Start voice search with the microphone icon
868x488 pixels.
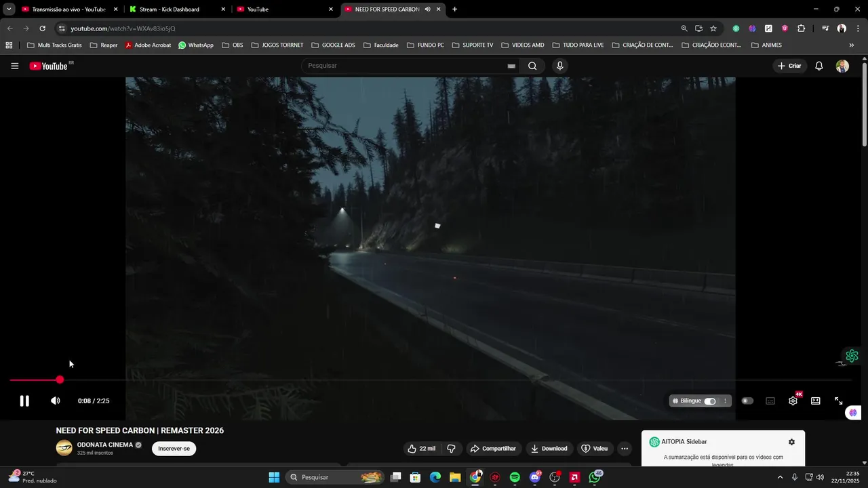(x=559, y=66)
